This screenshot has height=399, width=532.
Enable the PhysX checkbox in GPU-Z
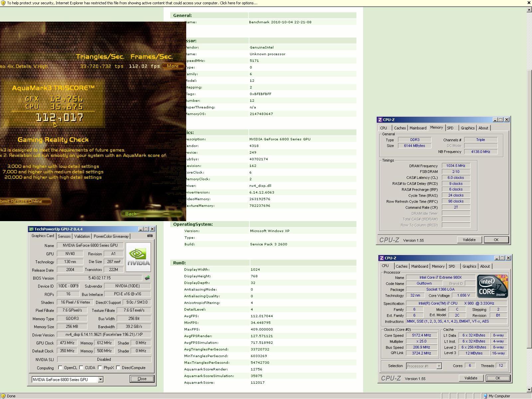100,367
